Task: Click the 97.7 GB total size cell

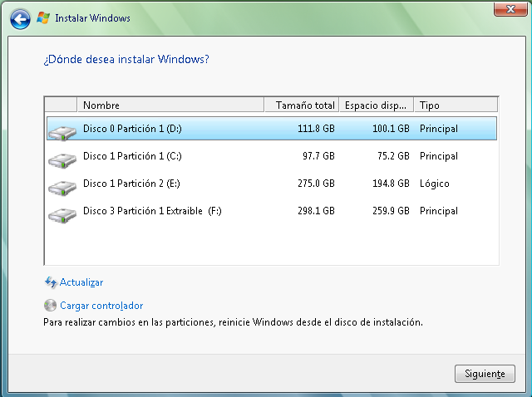Action: 318,156
